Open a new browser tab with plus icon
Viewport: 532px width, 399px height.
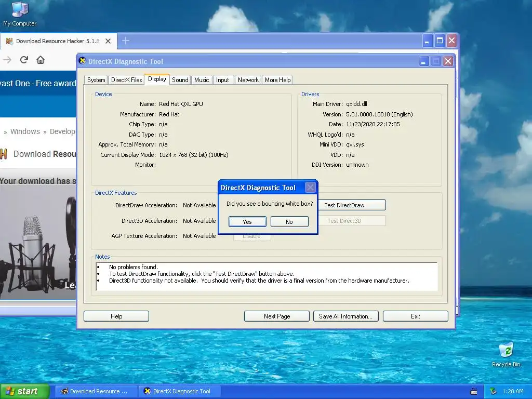click(126, 41)
